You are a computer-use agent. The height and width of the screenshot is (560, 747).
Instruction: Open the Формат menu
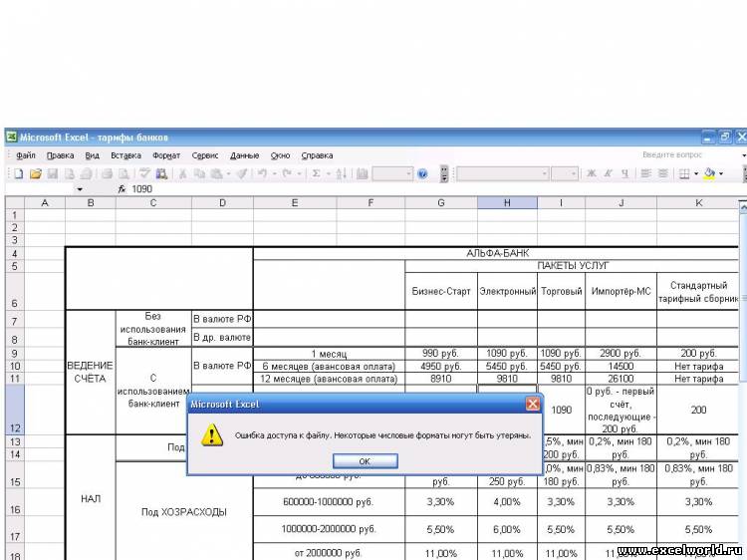pyautogui.click(x=166, y=155)
